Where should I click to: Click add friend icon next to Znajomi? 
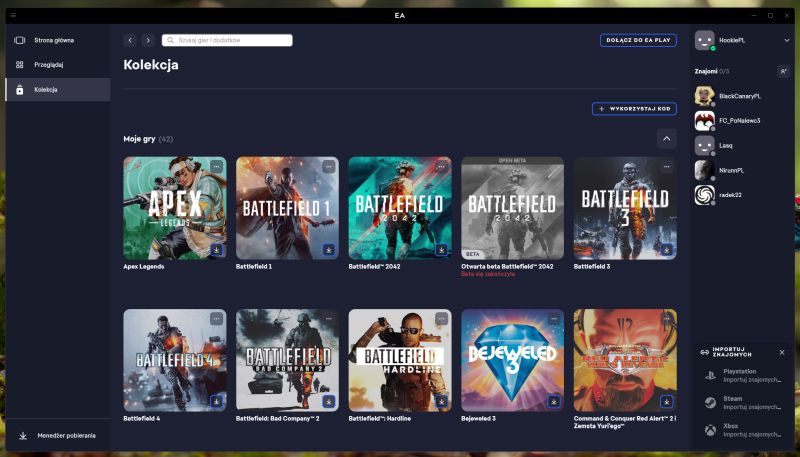pyautogui.click(x=783, y=71)
